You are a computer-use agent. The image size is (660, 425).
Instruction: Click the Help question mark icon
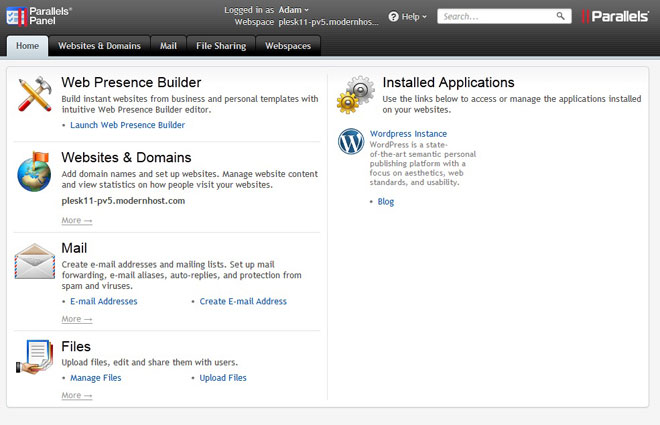point(394,17)
